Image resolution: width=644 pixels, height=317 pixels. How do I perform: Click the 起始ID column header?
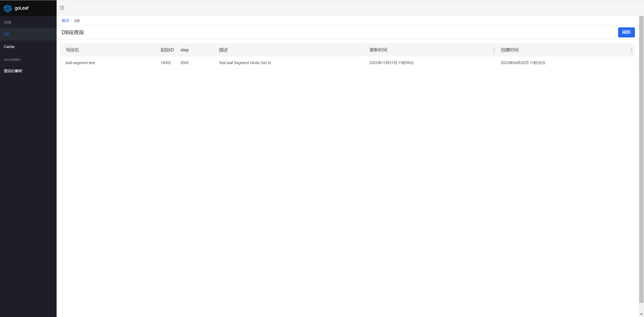(167, 50)
